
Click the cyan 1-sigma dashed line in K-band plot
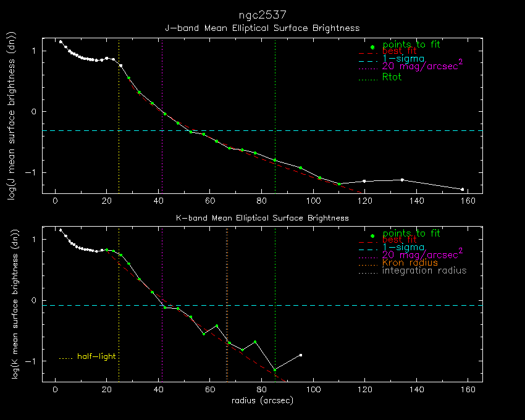[371, 305]
